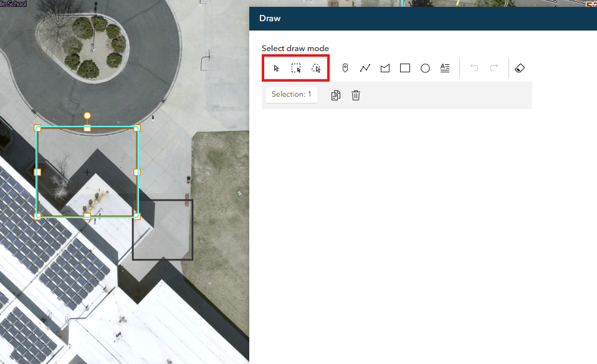The width and height of the screenshot is (597, 364).
Task: Clear drawings with the eraser icon
Action: click(x=520, y=68)
